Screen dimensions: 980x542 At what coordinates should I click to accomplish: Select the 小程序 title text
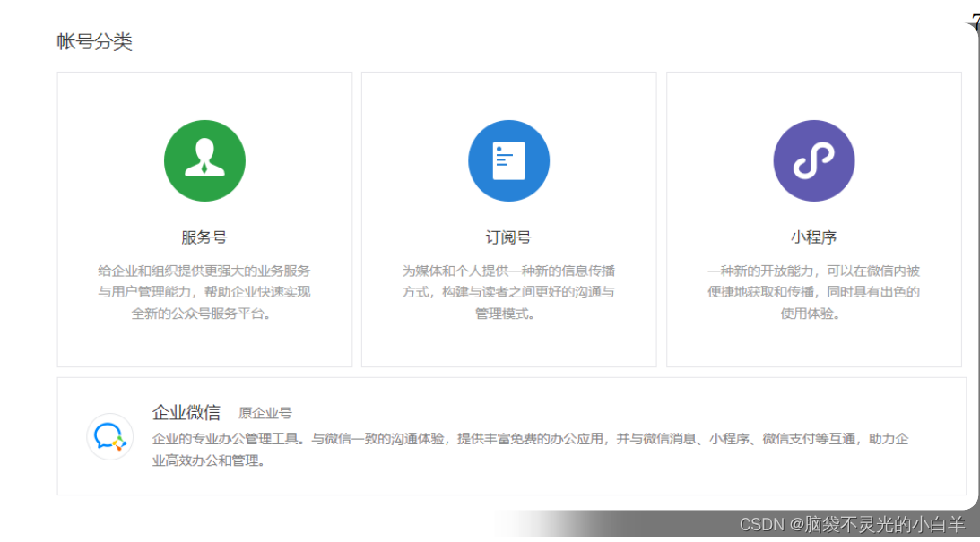coord(814,237)
